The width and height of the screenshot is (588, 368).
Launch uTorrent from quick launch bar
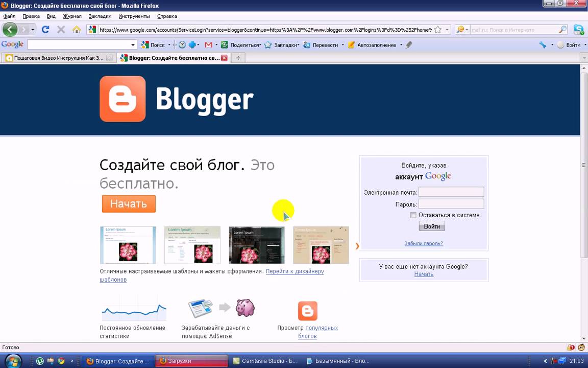[40, 361]
